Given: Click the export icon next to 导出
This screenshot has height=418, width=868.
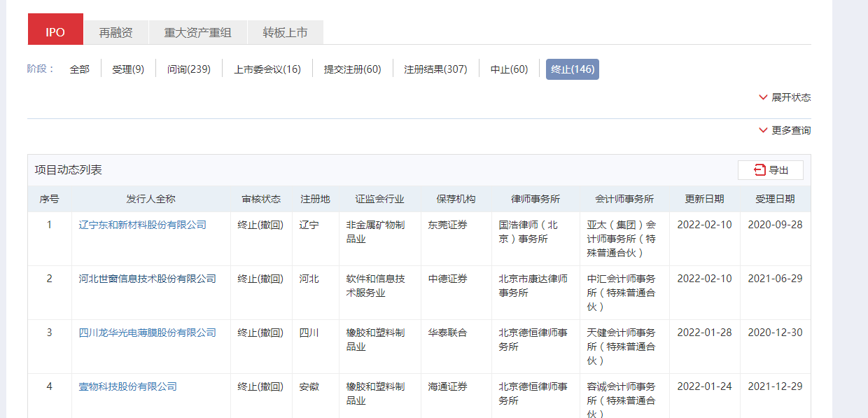Looking at the screenshot, I should tap(759, 170).
